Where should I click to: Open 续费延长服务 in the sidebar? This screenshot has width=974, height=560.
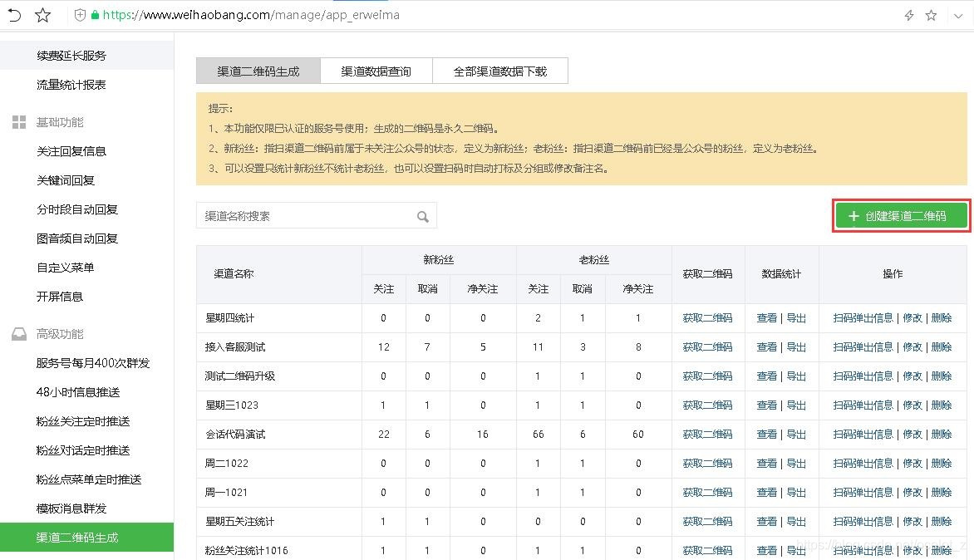coord(71,56)
